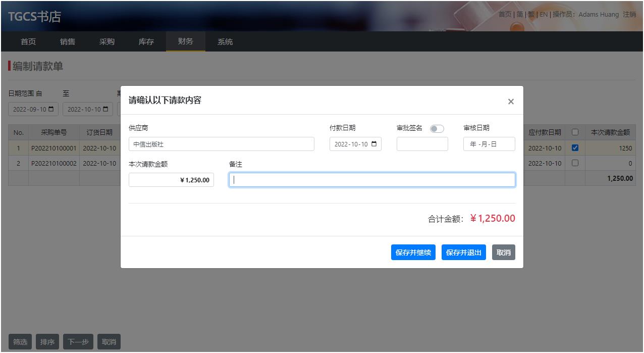Click 保存并退出 button
The image size is (644, 353).
tap(463, 253)
